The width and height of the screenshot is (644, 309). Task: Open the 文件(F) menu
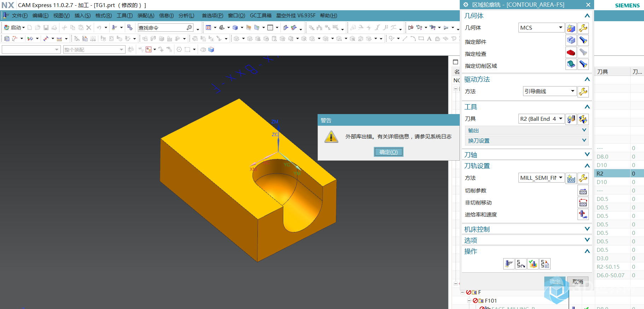coord(19,16)
